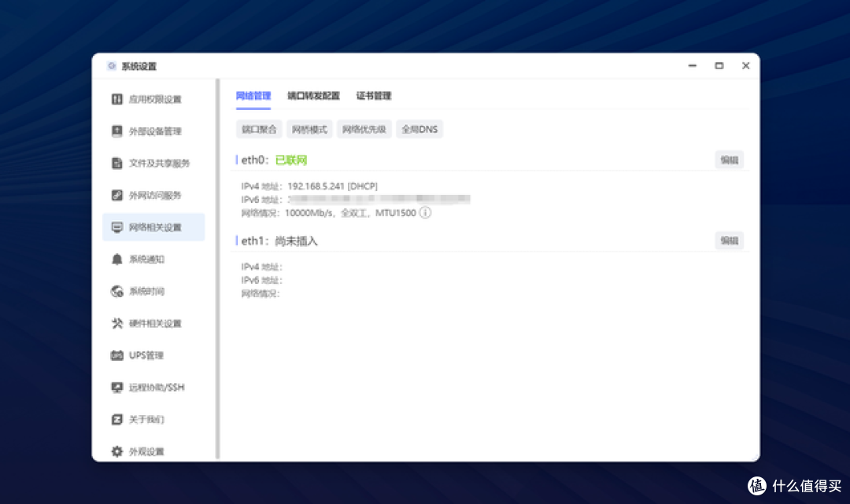Open 硬件相关设置 in the sidebar
850x504 pixels.
[x=153, y=323]
